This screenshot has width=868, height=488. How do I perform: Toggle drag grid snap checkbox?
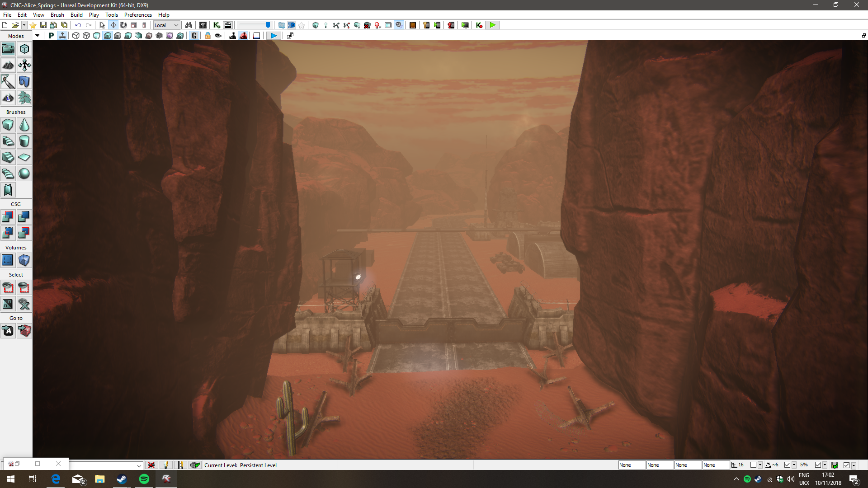753,465
